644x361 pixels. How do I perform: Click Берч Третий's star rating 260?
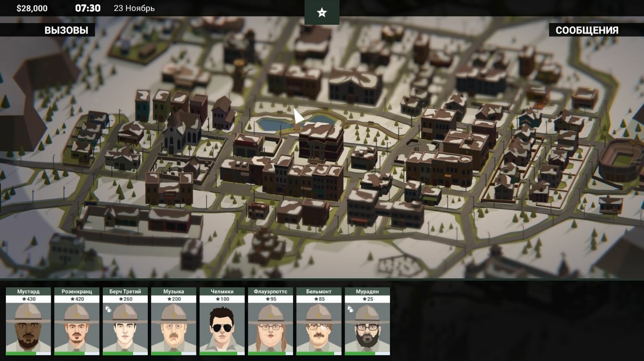[x=125, y=299]
